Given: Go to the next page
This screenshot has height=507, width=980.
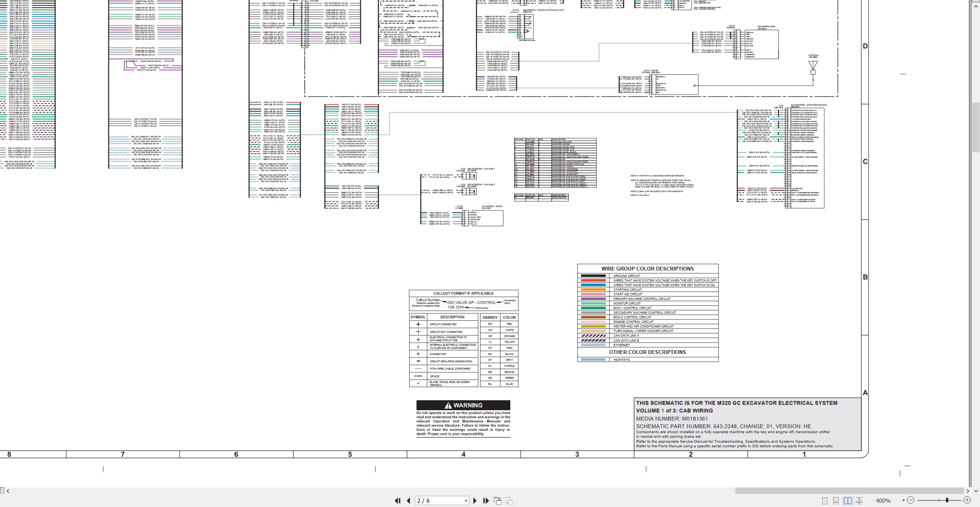Looking at the screenshot, I should (x=475, y=500).
